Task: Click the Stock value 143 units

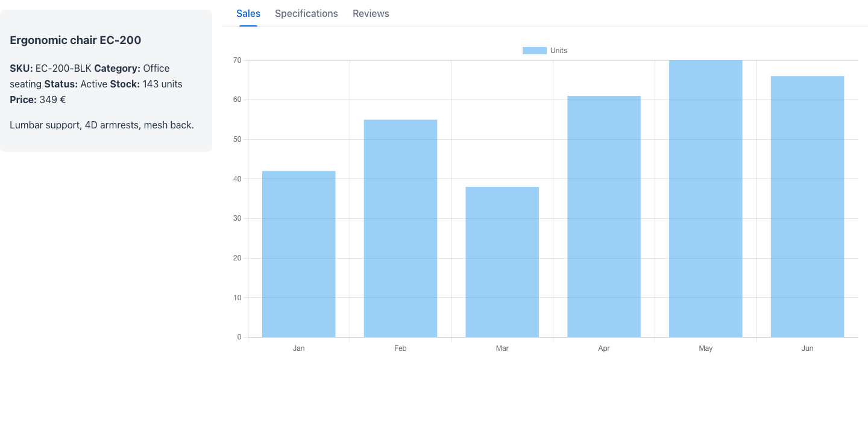Action: coord(162,84)
